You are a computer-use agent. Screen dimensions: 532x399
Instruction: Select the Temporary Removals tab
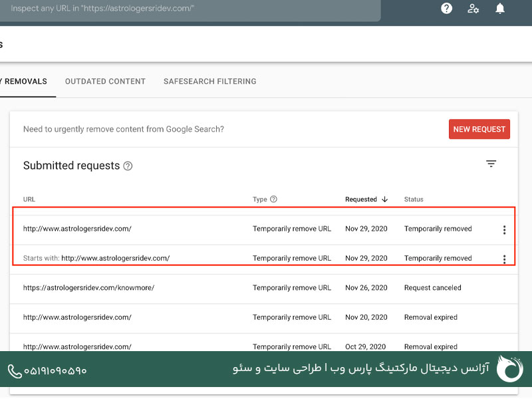point(25,81)
